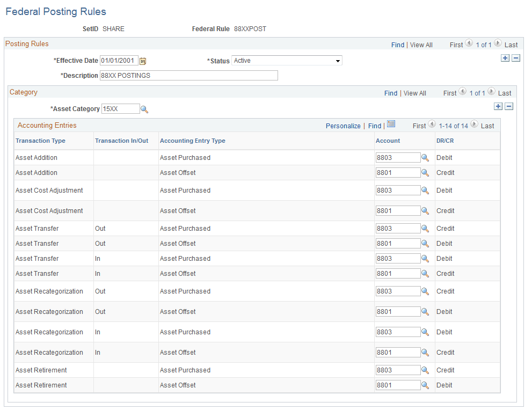
Task: Click account field for Recategorization In Asset Purchased
Action: tap(398, 332)
